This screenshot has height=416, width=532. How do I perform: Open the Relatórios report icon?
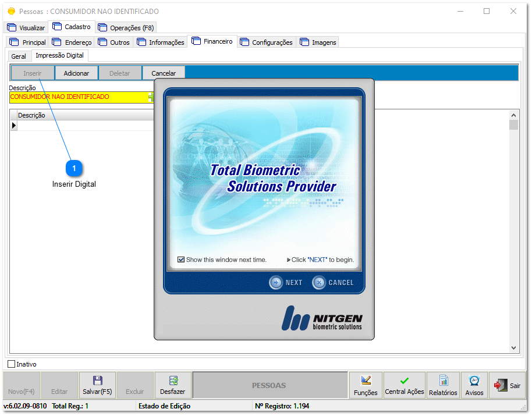click(x=443, y=381)
